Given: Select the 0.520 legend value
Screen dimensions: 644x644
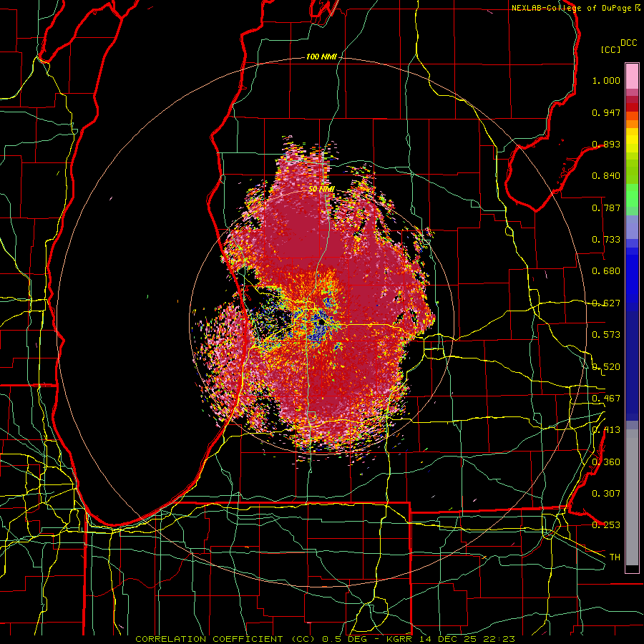Looking at the screenshot, I should pyautogui.click(x=606, y=367).
